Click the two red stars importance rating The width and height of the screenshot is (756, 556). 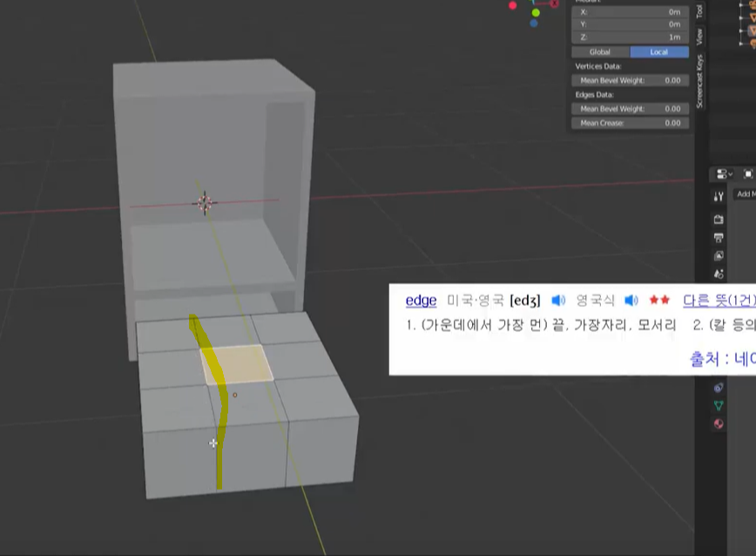(x=659, y=301)
